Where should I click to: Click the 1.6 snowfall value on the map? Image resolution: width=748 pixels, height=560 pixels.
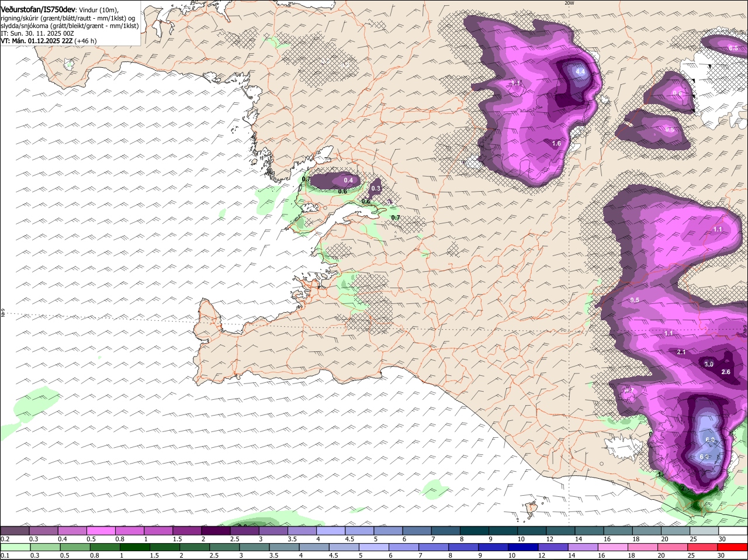pyautogui.click(x=556, y=143)
